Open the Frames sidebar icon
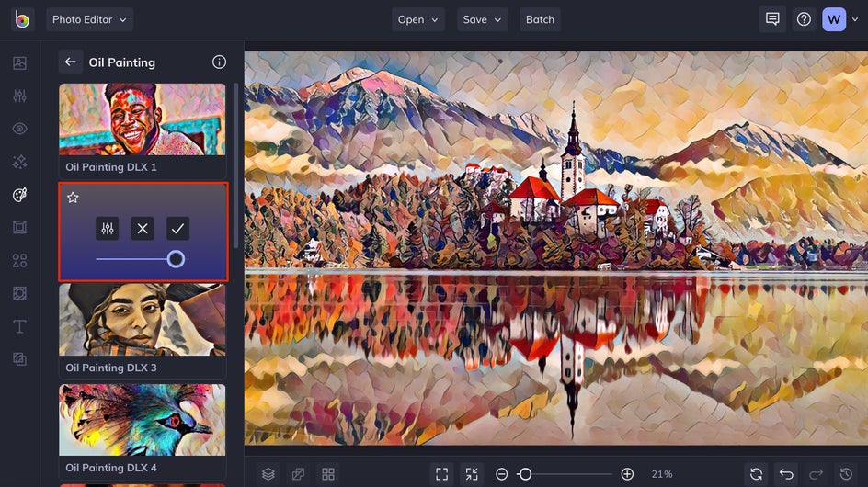Viewport: 868px width, 487px height. pyautogui.click(x=19, y=228)
